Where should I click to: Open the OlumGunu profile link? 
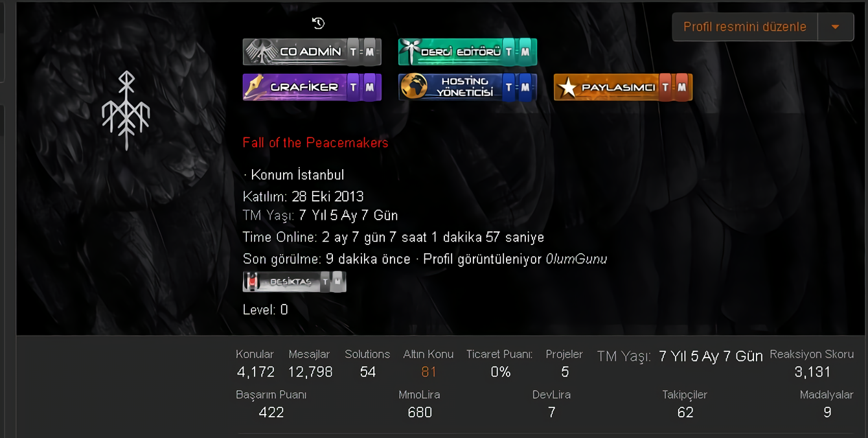pyautogui.click(x=577, y=259)
